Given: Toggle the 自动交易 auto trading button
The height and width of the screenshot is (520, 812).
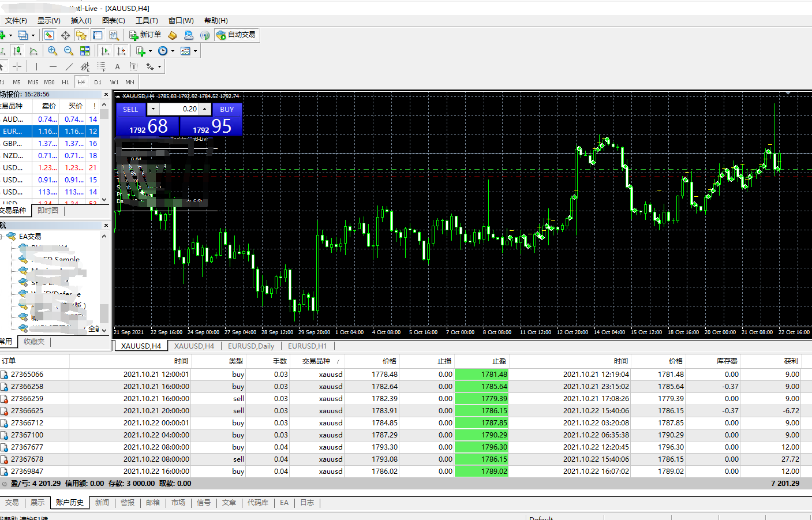Looking at the screenshot, I should click(x=236, y=35).
